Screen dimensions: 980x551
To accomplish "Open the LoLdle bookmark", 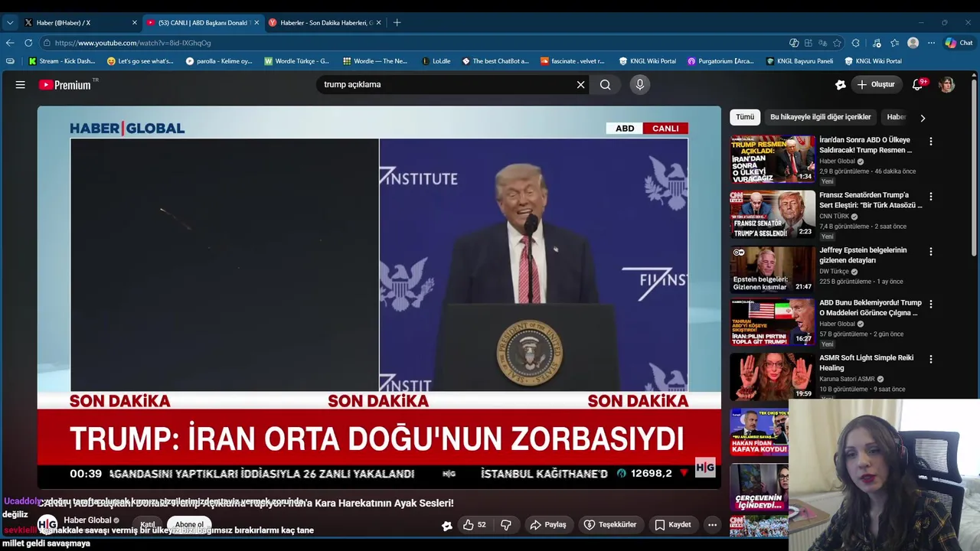I will [436, 61].
